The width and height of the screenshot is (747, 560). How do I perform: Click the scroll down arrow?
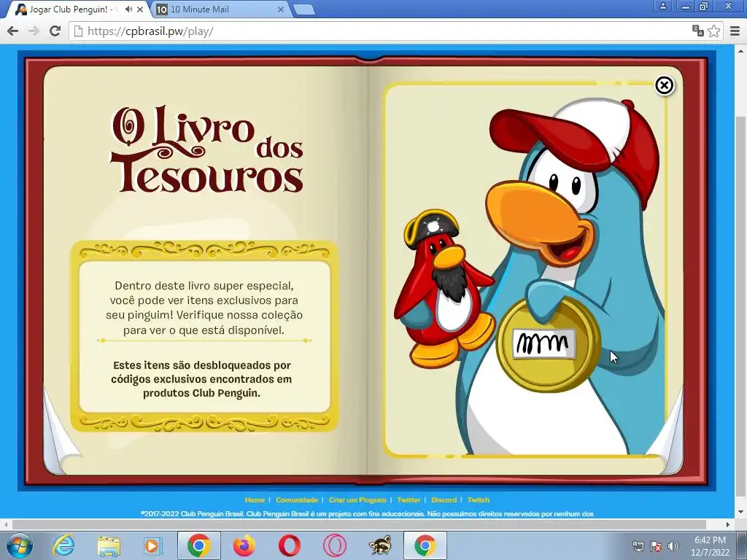click(x=741, y=513)
